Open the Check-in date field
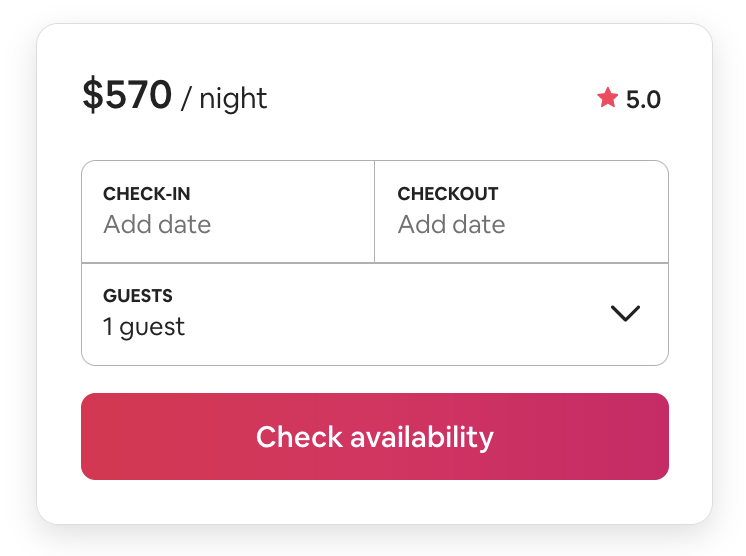The width and height of the screenshot is (746, 556). pyautogui.click(x=228, y=211)
